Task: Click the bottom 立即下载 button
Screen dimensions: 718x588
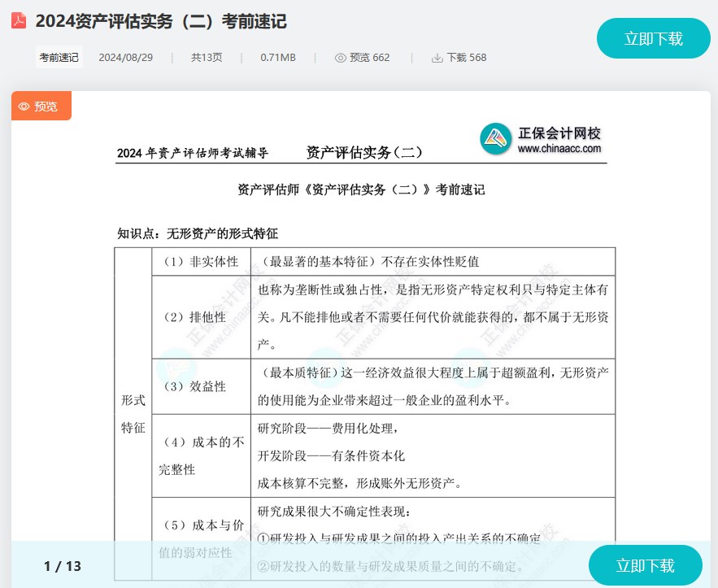Action: (x=645, y=565)
